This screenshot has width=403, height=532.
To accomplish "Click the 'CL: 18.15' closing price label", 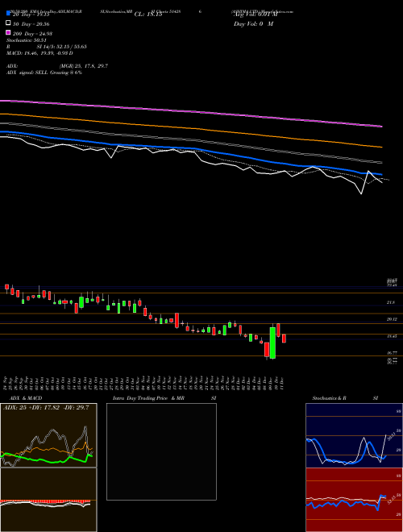I will [148, 15].
